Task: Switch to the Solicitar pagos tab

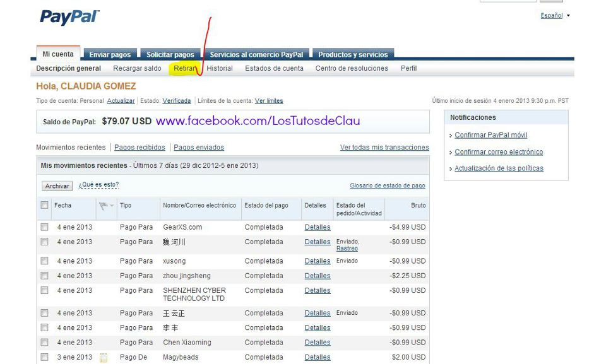Action: click(x=170, y=54)
